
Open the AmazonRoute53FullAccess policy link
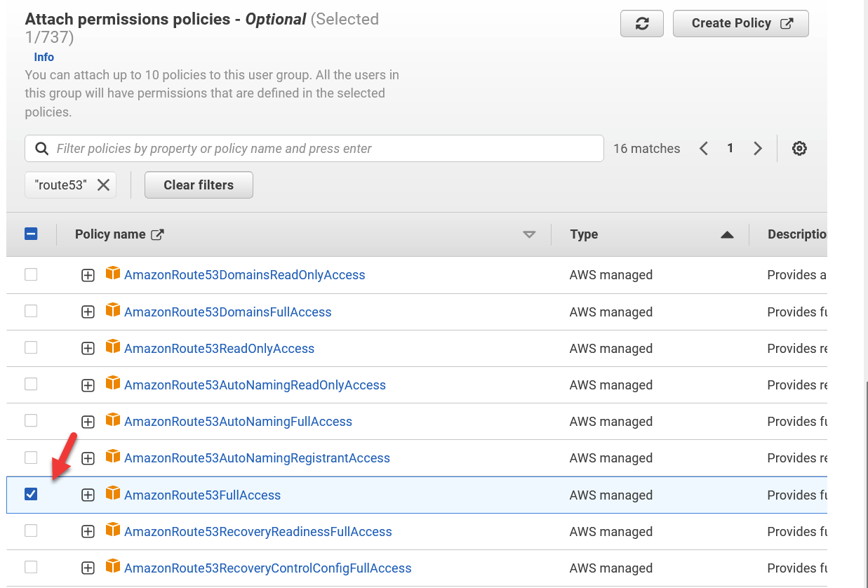(202, 495)
